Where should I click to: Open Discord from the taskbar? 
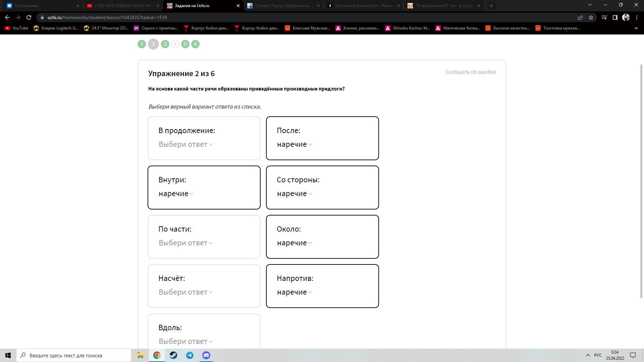point(206,355)
